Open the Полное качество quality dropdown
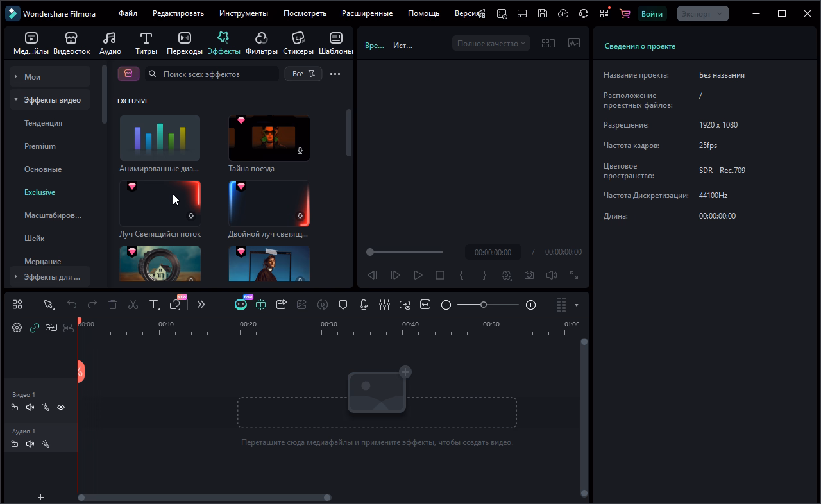 (x=491, y=43)
